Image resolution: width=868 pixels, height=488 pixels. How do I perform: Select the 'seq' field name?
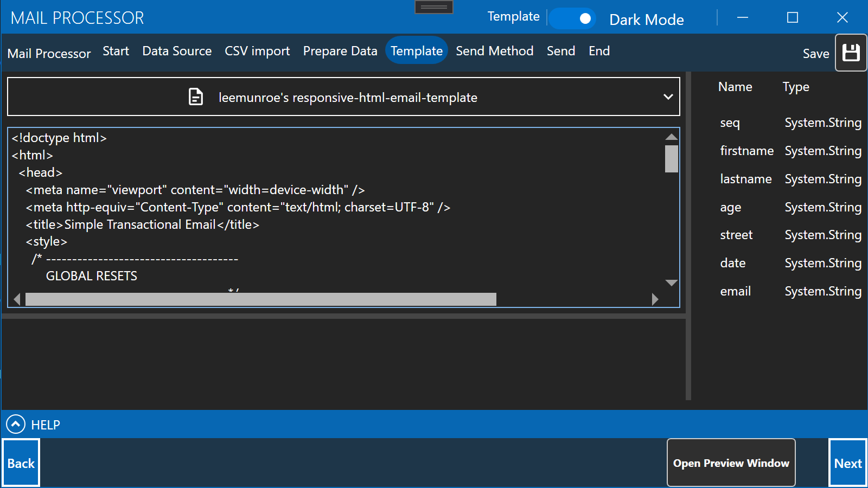(730, 123)
